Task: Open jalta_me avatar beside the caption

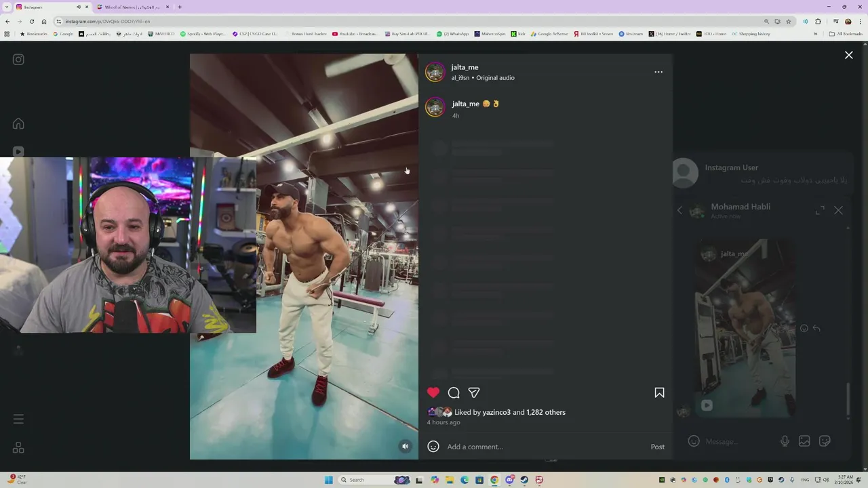Action: [435, 107]
